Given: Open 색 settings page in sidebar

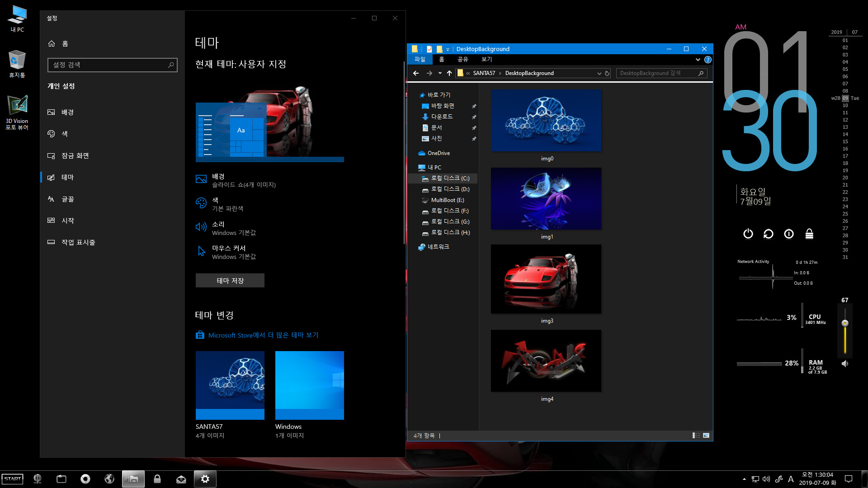Looking at the screenshot, I should point(112,134).
